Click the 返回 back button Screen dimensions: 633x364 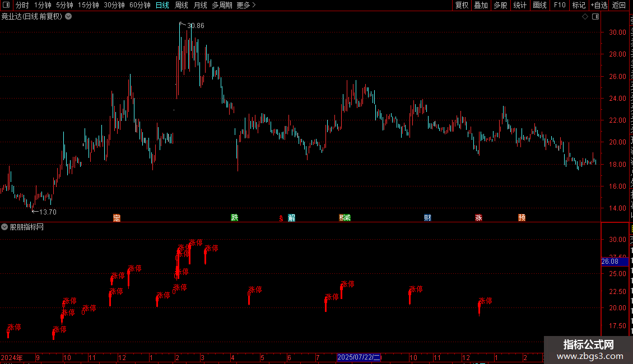pos(619,5)
